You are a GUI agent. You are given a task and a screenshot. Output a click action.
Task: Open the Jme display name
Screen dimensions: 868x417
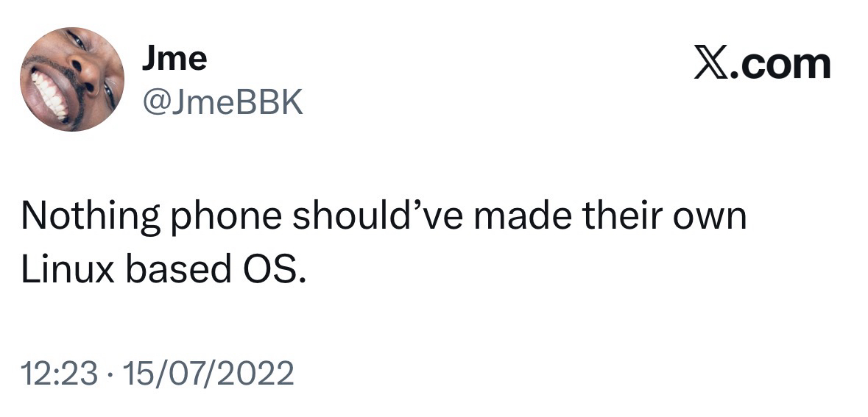click(x=174, y=59)
